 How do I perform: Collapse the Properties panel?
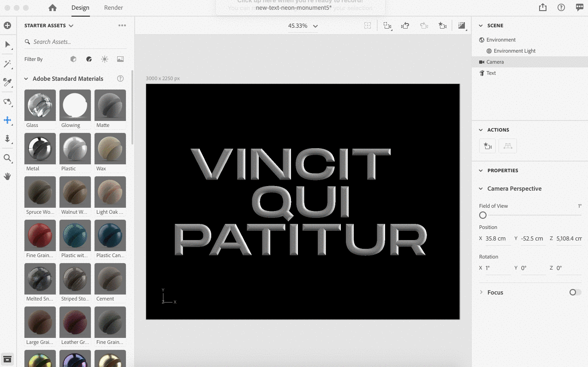(481, 171)
